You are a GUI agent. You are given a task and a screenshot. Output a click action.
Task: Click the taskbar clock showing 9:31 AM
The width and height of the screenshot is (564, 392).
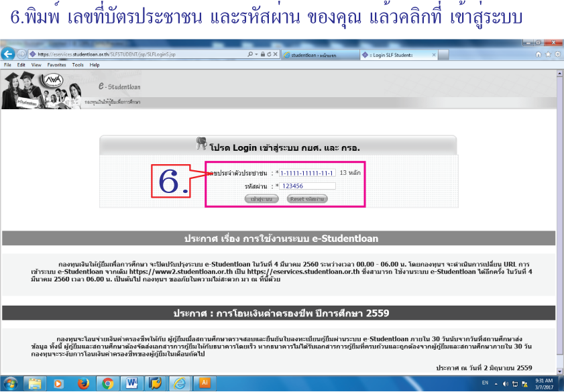tap(543, 384)
